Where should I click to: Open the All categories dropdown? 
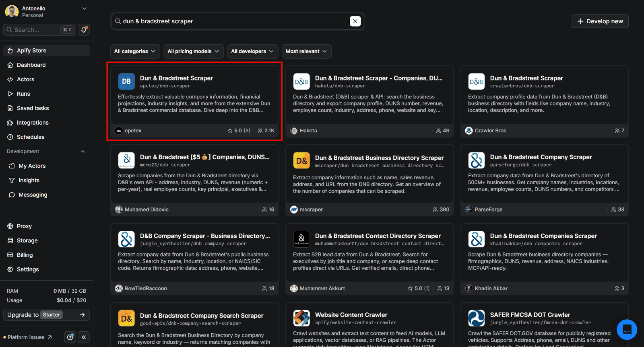pos(135,51)
